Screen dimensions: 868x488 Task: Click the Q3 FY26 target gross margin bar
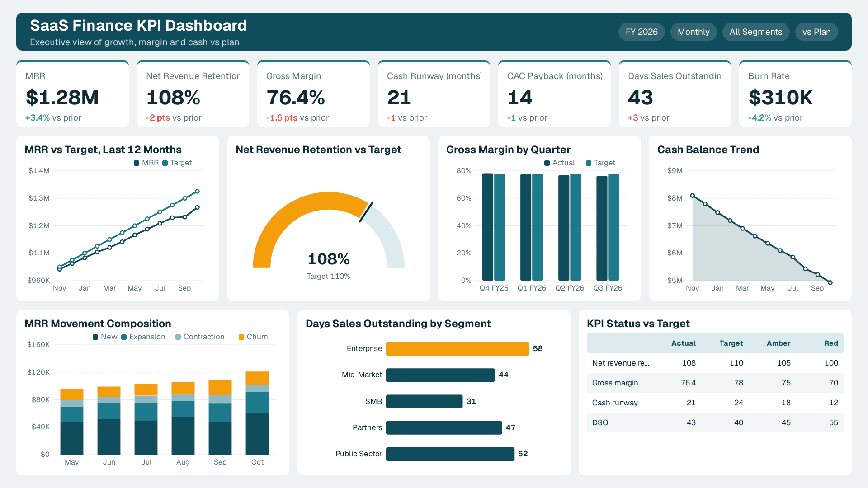[613, 227]
